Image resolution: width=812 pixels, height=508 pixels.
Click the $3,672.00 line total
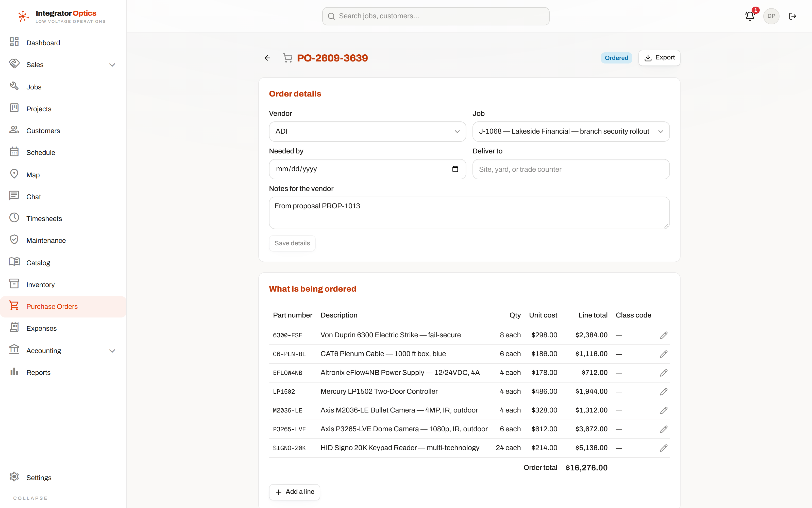coord(591,429)
